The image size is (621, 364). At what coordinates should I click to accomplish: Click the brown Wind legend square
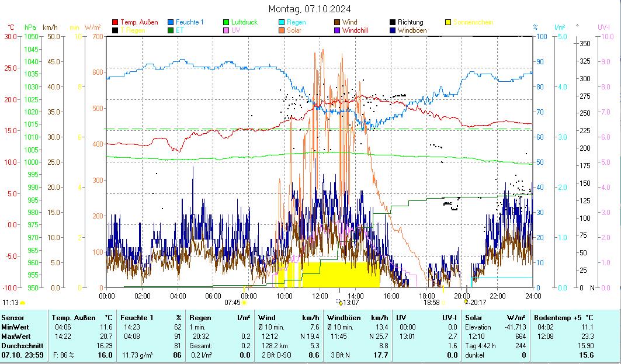point(337,22)
